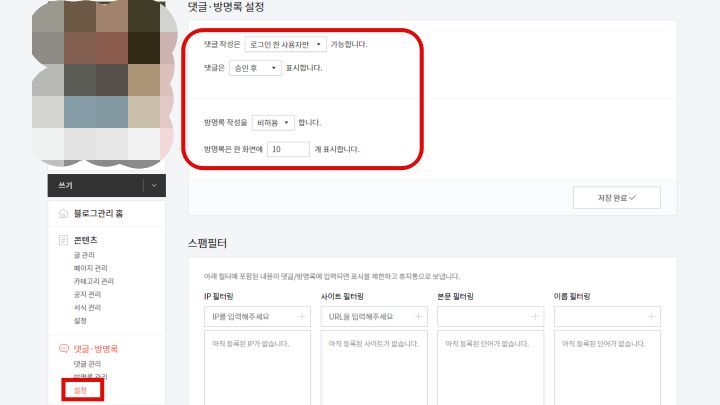Open the 비허용 guestbook dropdown
Screen dimensions: 720x405
(x=273, y=123)
